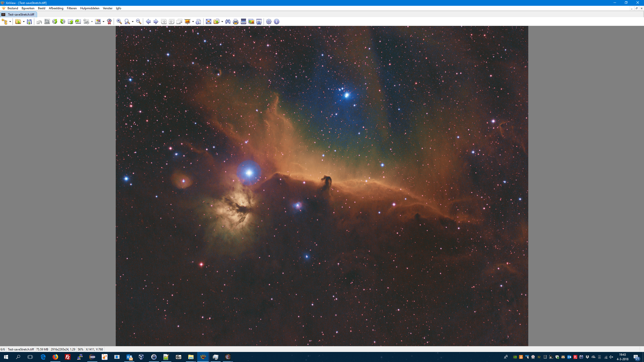Go to next image with right arrow

point(156,22)
